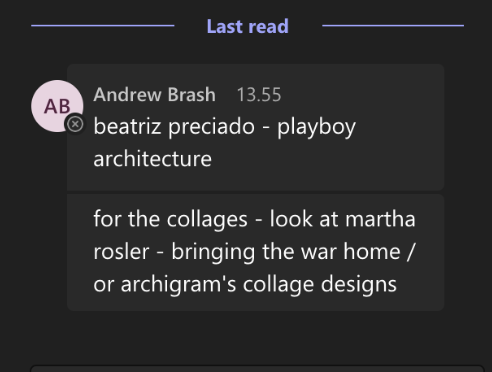Click the text playboy in first message
The image size is (492, 372).
click(316, 127)
